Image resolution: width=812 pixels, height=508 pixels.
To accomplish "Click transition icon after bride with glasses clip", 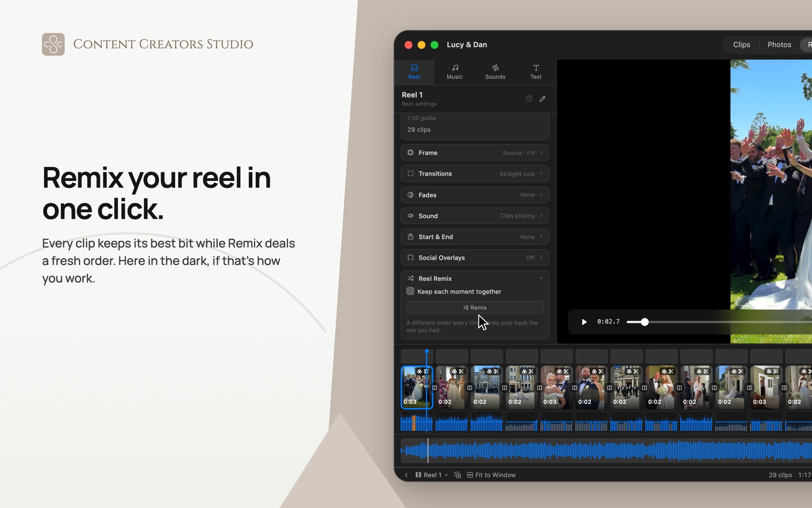I will coord(574,387).
